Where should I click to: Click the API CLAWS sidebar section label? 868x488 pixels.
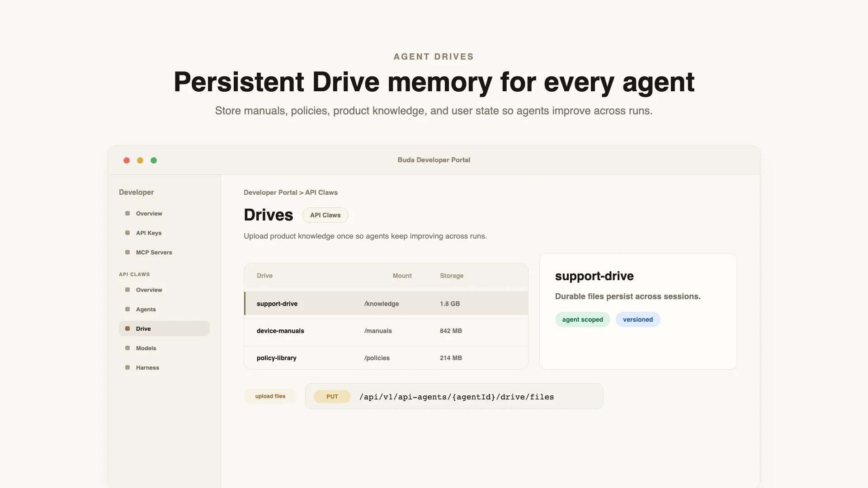[x=134, y=274]
